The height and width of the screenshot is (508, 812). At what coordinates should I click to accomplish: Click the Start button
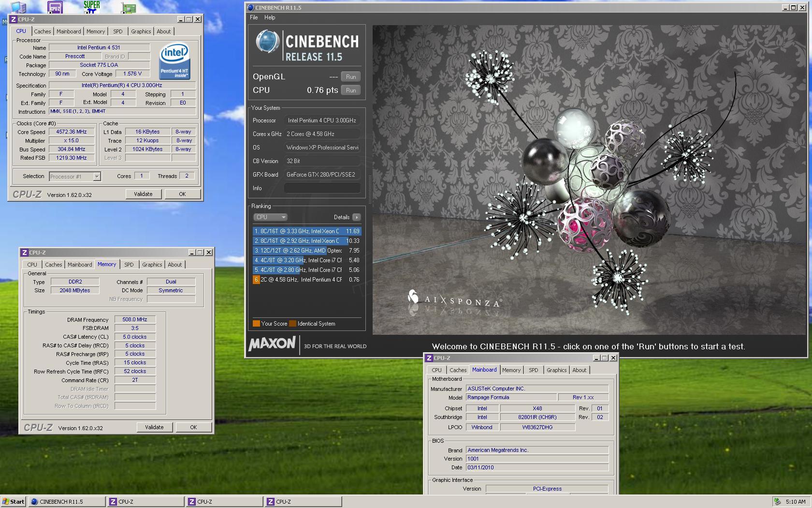point(13,502)
